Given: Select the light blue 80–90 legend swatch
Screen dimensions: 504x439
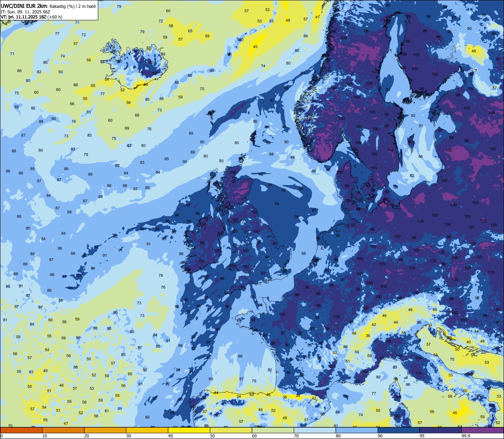Looking at the screenshot, I should [357, 430].
